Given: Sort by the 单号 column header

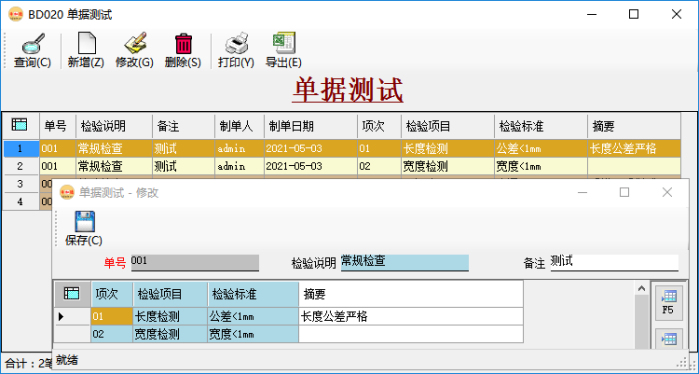Looking at the screenshot, I should [58, 126].
